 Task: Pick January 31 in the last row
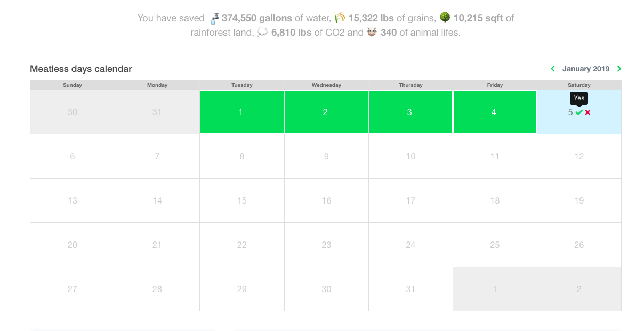(410, 289)
